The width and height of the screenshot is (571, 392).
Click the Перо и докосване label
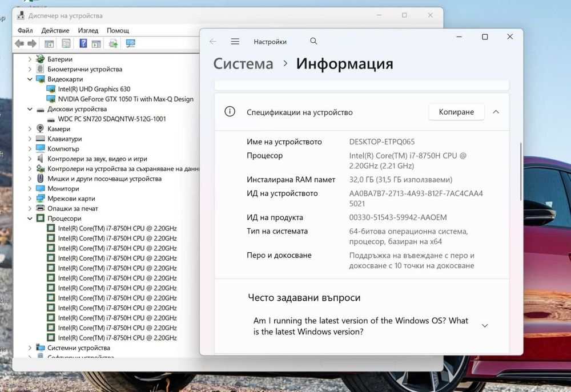point(279,255)
